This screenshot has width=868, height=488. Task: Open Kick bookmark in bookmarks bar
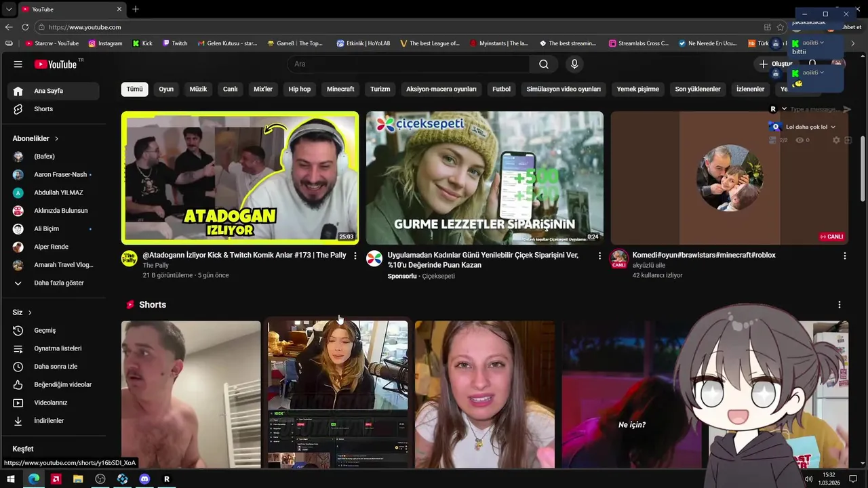pyautogui.click(x=142, y=43)
